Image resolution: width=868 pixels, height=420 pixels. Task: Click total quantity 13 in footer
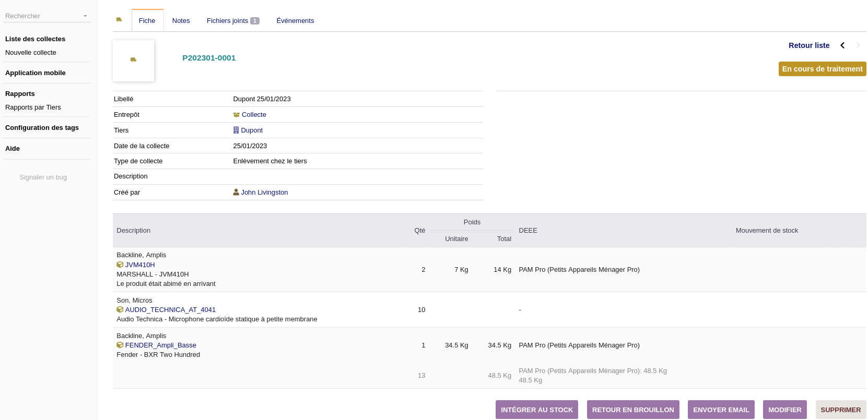421,376
